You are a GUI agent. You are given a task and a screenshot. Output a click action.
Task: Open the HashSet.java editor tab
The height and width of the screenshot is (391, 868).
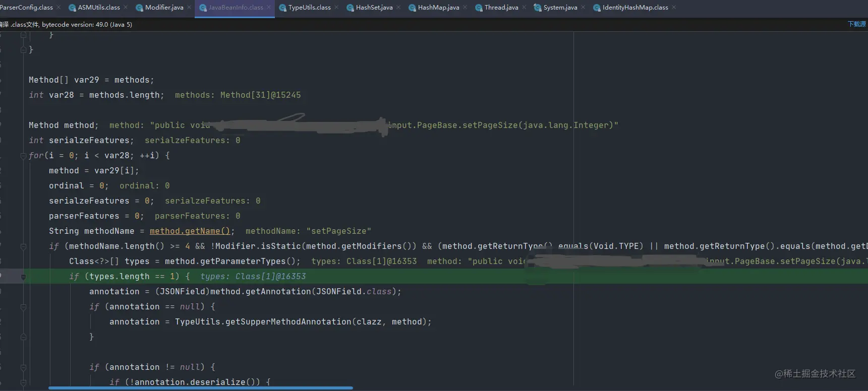pos(374,8)
